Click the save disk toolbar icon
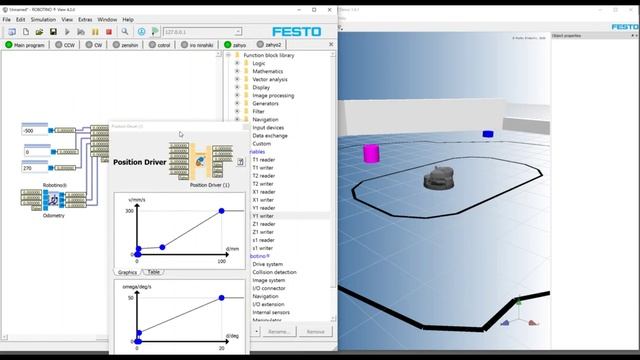640x360 pixels. click(x=53, y=32)
